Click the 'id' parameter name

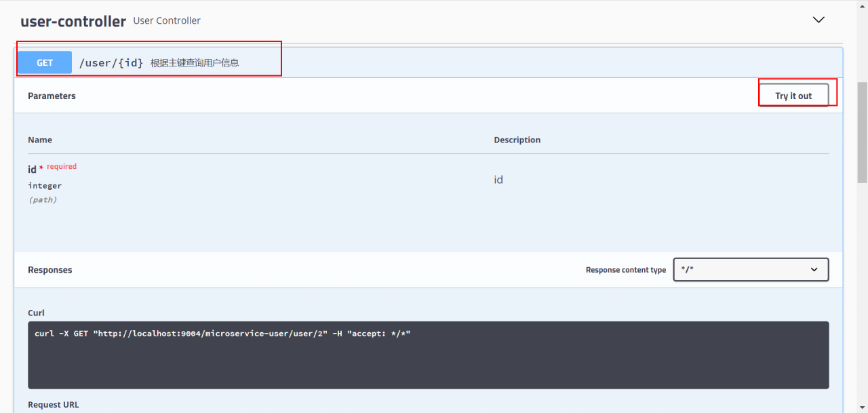(x=32, y=170)
